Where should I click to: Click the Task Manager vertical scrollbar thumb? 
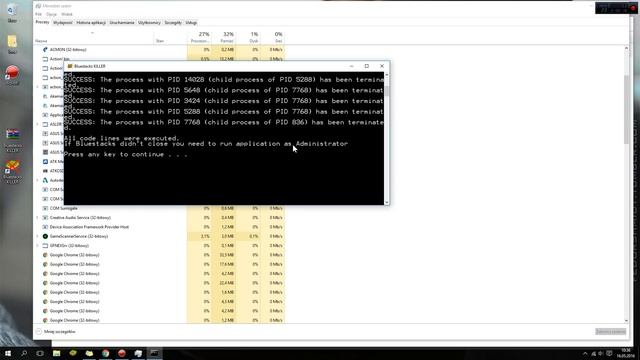[627, 109]
